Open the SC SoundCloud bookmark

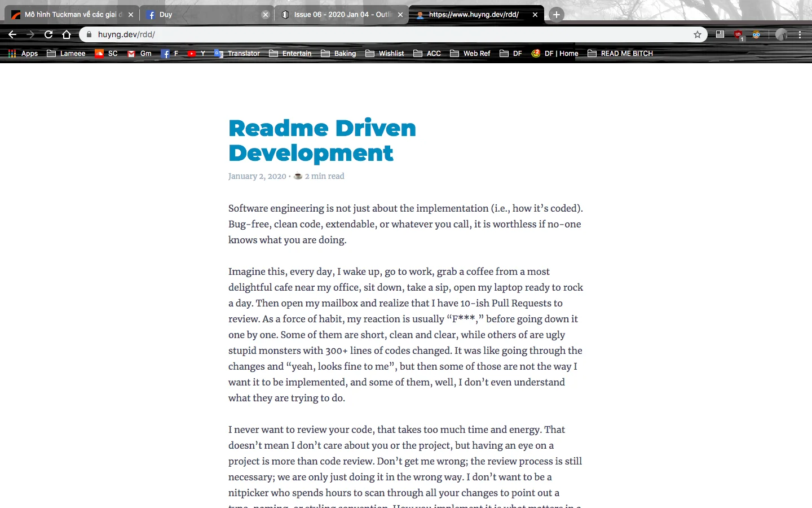click(x=107, y=54)
